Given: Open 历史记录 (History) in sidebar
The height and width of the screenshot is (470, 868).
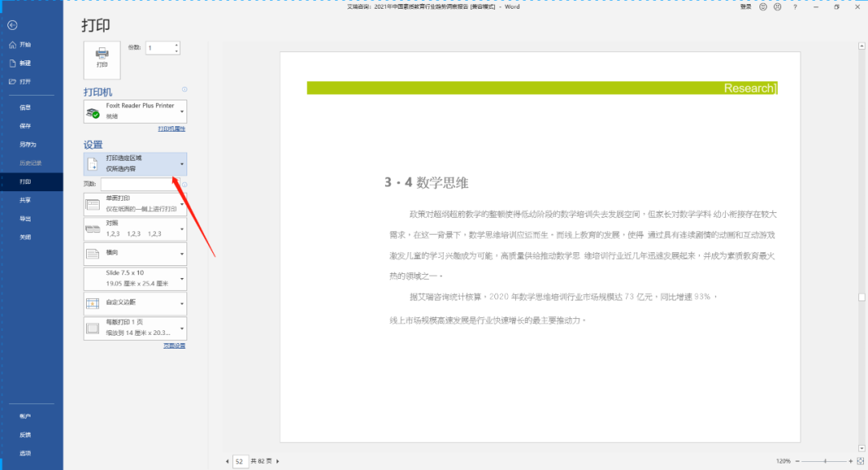Looking at the screenshot, I should point(31,163).
